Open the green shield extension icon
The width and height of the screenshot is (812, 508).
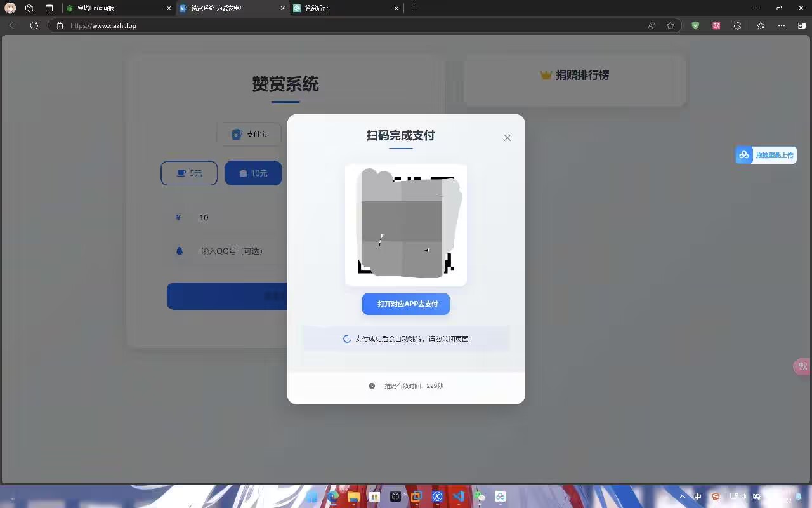(x=695, y=26)
